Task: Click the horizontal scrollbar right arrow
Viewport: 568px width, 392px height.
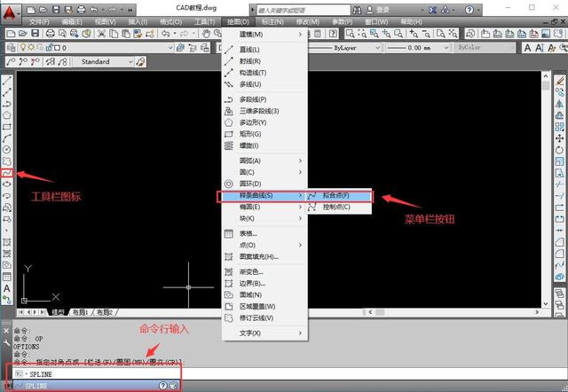Action: (x=537, y=312)
